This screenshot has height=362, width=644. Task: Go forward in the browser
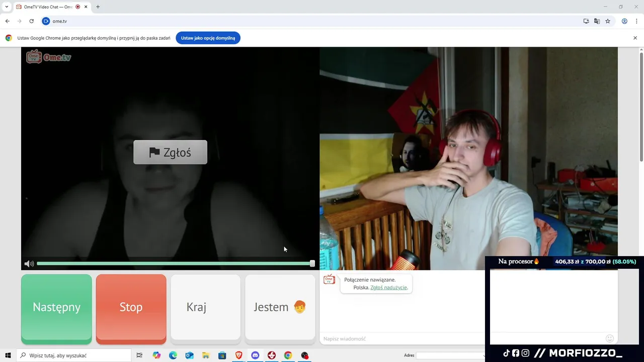point(19,21)
